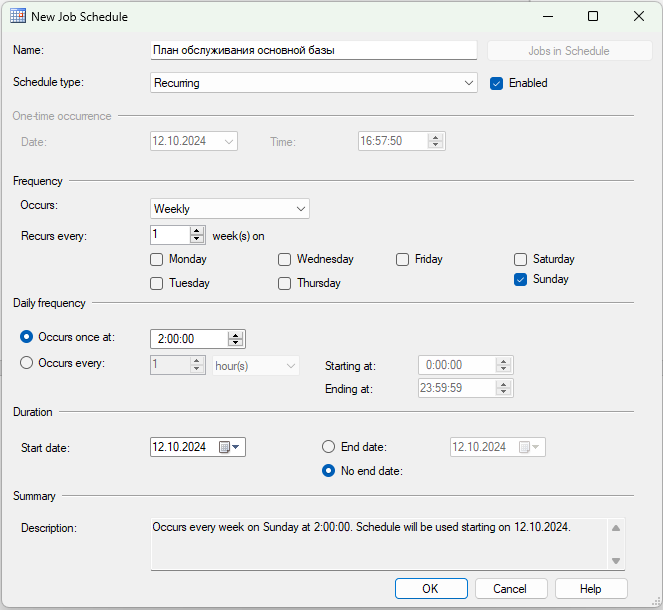Select the Occurs once at radio button
The height and width of the screenshot is (610, 663).
26,337
